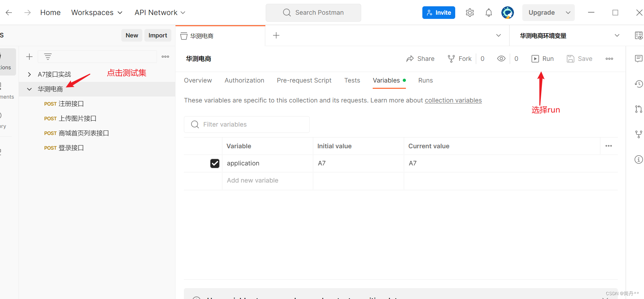Viewport: 644px width, 299px height.
Task: Collapse the 华测电商 collection
Action: pyautogui.click(x=29, y=89)
